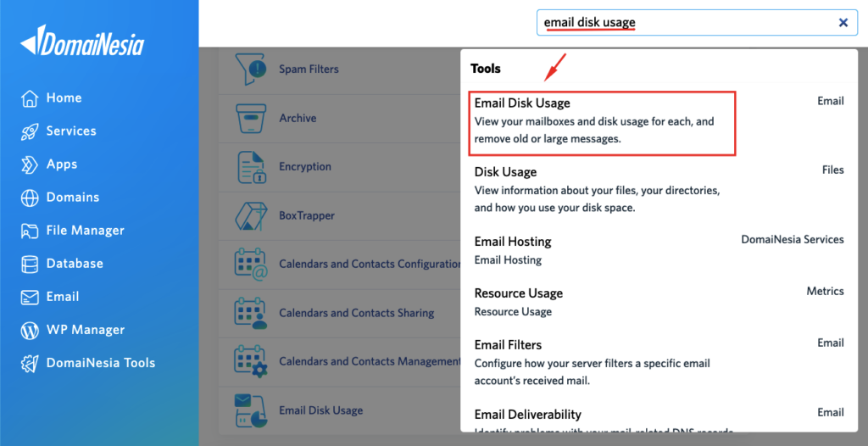Open Calendars and Contacts Management link
868x446 pixels.
pyautogui.click(x=370, y=362)
